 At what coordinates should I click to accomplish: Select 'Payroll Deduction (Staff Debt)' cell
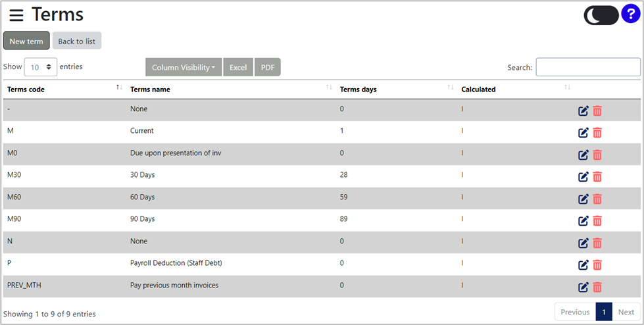click(x=176, y=263)
